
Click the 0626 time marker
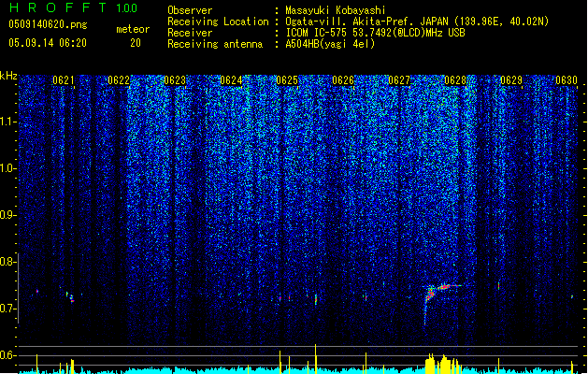pyautogui.click(x=343, y=80)
